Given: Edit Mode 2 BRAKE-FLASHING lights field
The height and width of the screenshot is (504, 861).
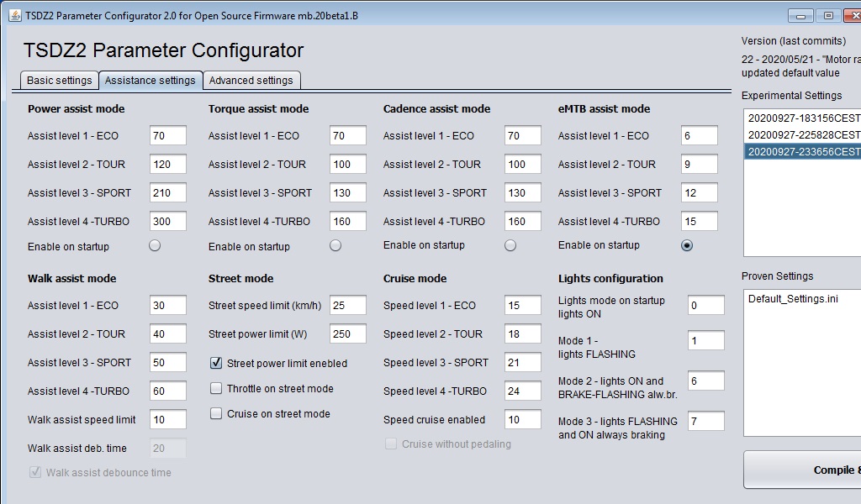Looking at the screenshot, I should [706, 381].
